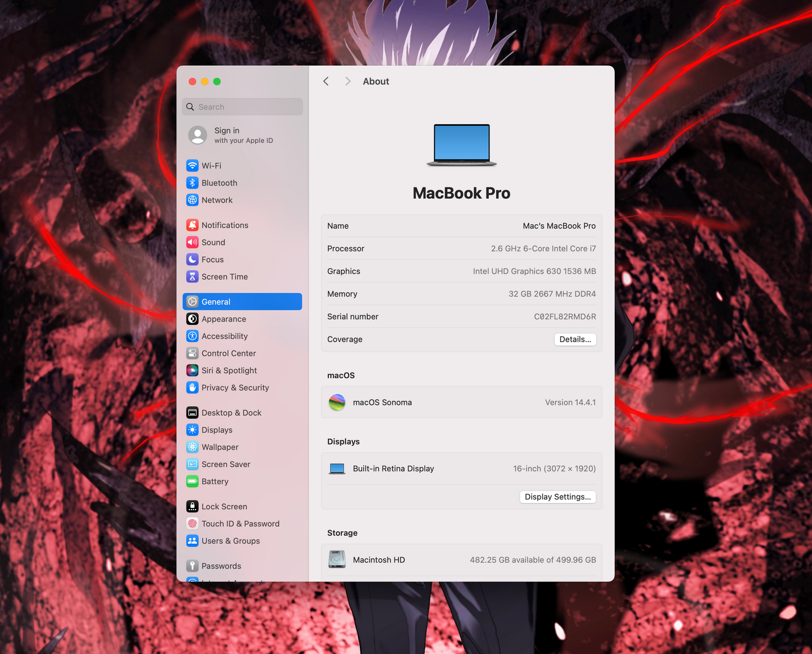Click the Sound speaker icon
The image size is (812, 654).
pos(192,242)
